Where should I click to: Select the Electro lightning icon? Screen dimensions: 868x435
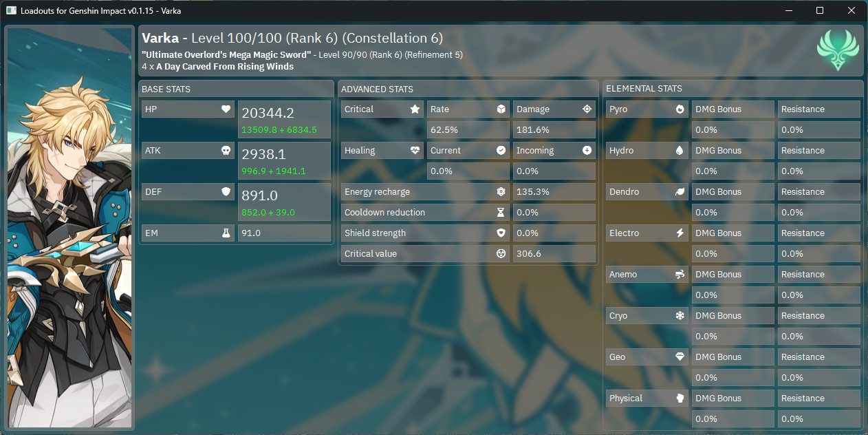point(680,233)
